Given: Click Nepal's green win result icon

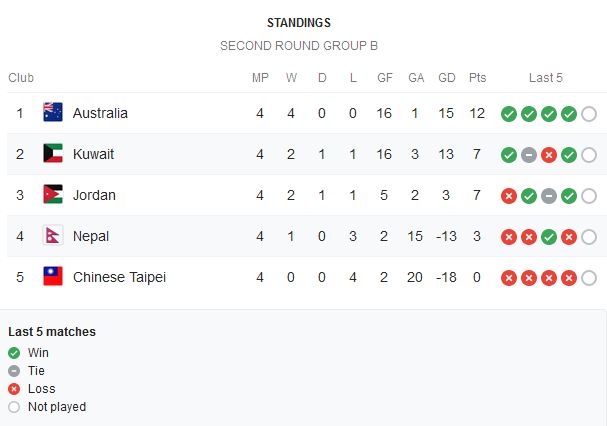Looking at the screenshot, I should [x=549, y=237].
